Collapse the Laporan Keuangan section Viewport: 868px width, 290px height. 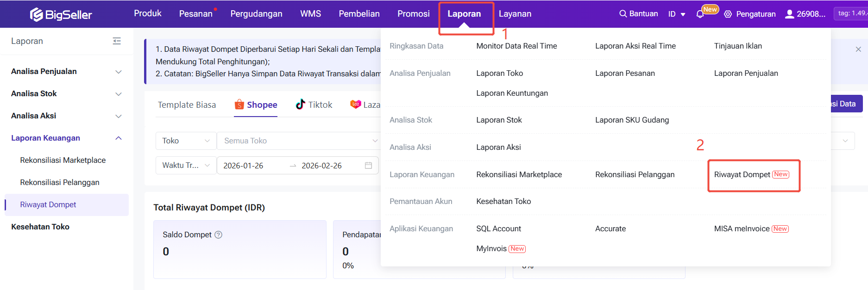[x=118, y=138]
